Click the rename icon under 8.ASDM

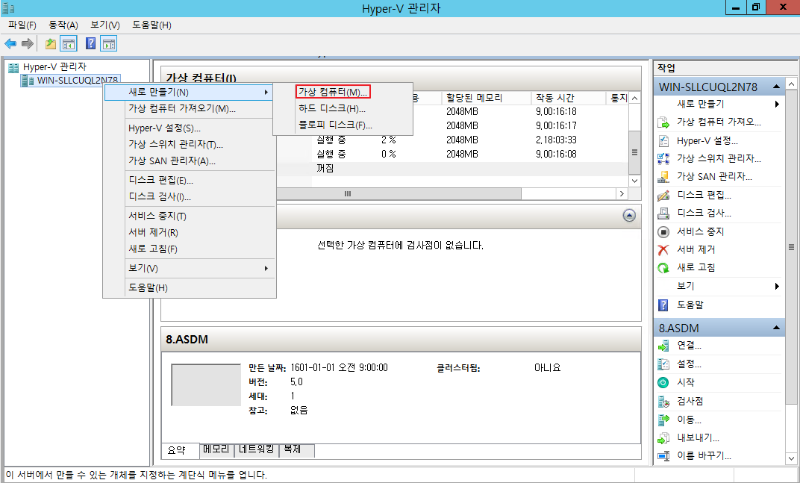click(x=663, y=456)
